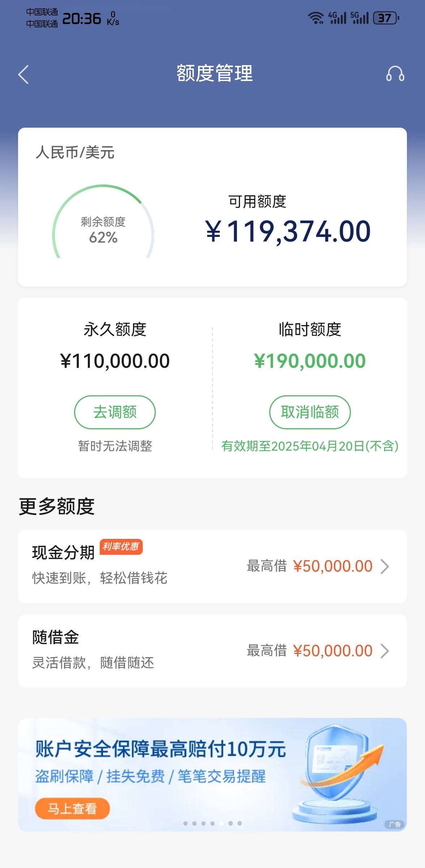Tap the available credit amount ¥119,374.00

pyautogui.click(x=288, y=231)
